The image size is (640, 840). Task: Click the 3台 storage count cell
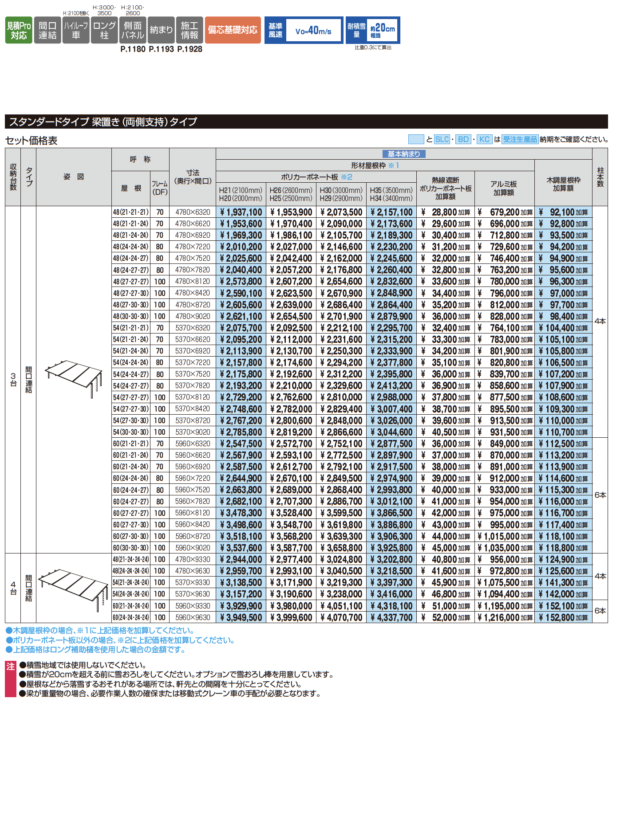13,380
